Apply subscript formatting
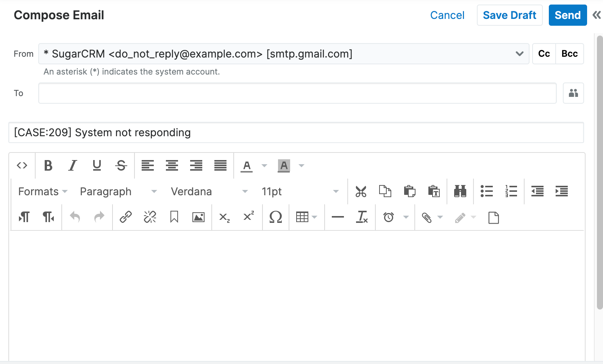The width and height of the screenshot is (603, 364). (225, 217)
